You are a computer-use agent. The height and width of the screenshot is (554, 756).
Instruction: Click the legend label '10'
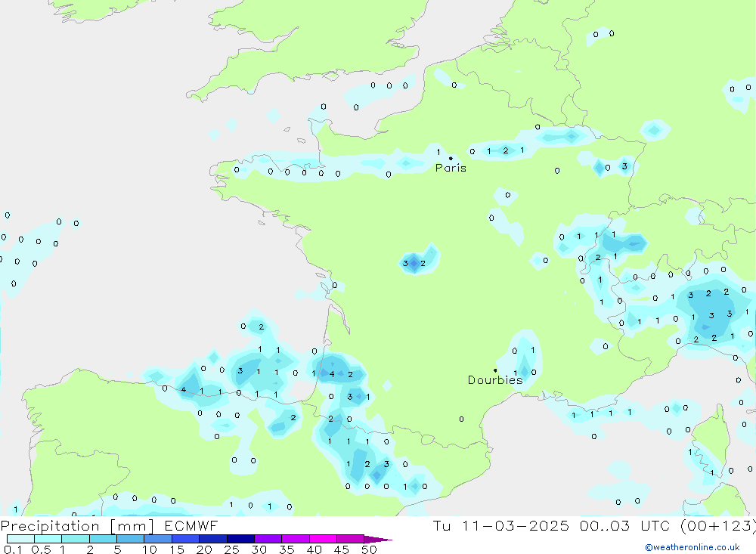click(150, 549)
